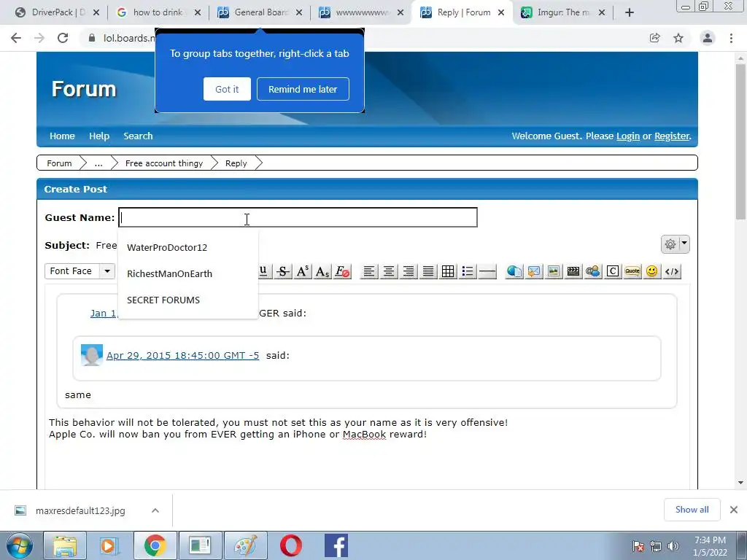Switch to the General Board tab

[259, 12]
